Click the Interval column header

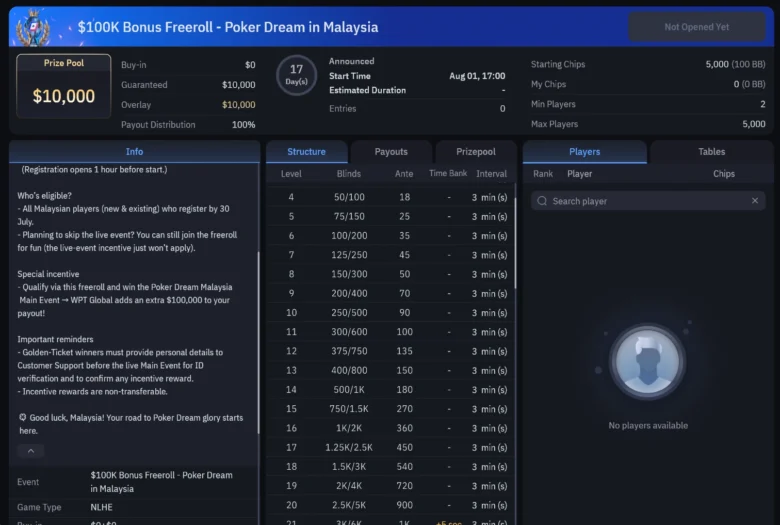tap(491, 174)
